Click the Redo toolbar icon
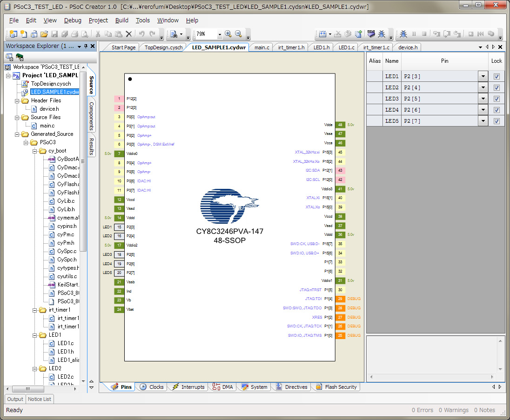510x420 pixels. tap(152, 34)
